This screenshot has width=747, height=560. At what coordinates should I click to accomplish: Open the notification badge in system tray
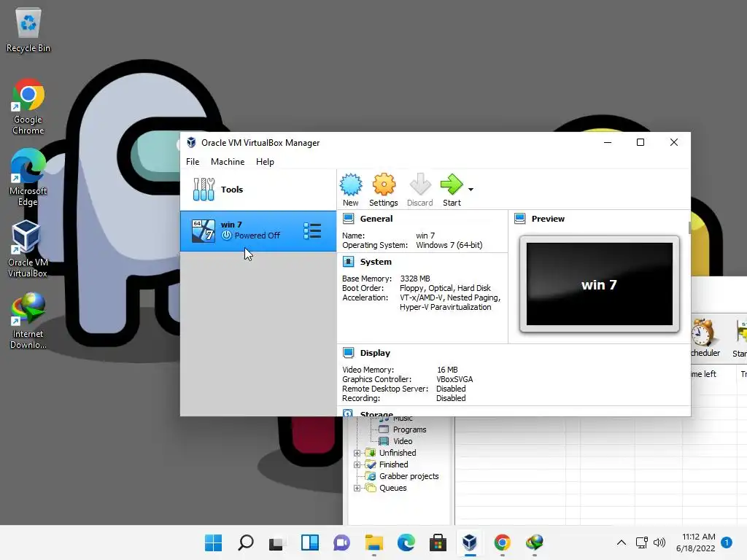pyautogui.click(x=727, y=542)
